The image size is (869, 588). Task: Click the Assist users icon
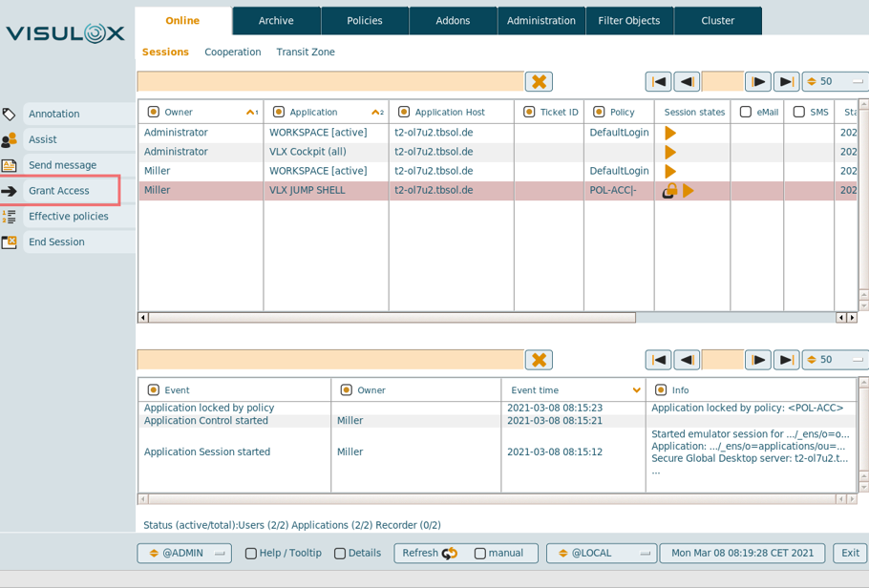coord(10,140)
